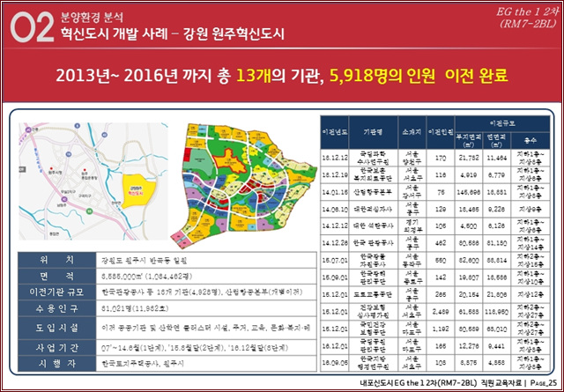564x392 pixels.
Task: Click the "경기 의정부" location cell
Action: pos(412,226)
